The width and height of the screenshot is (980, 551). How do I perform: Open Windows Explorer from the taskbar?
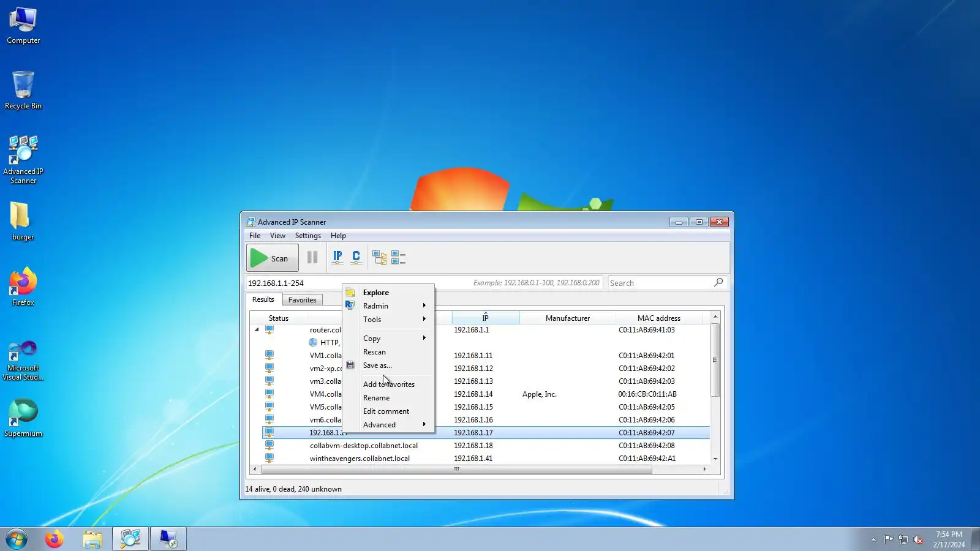(x=92, y=539)
